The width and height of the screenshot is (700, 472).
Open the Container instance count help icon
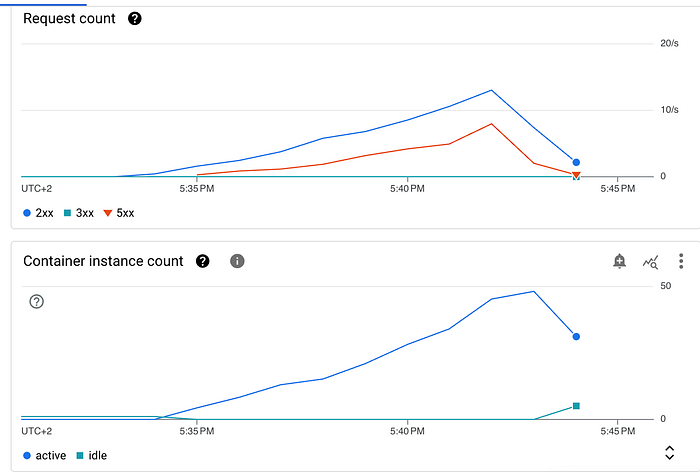202,261
